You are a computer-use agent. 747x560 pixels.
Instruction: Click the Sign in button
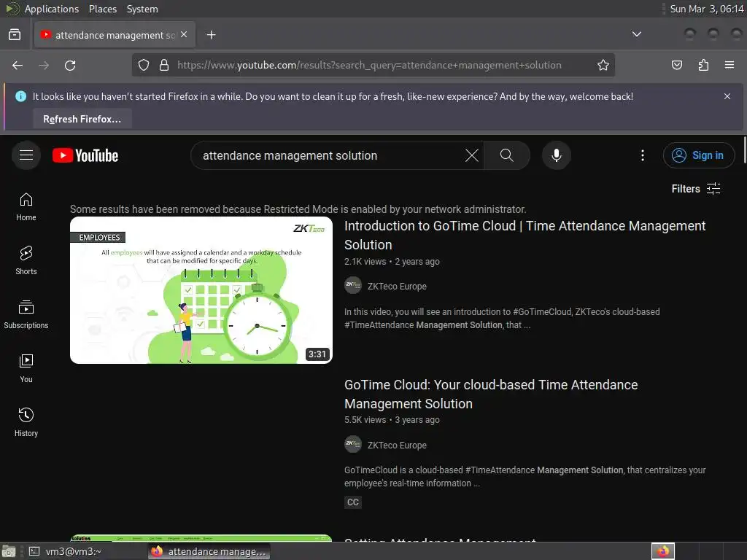pos(699,155)
